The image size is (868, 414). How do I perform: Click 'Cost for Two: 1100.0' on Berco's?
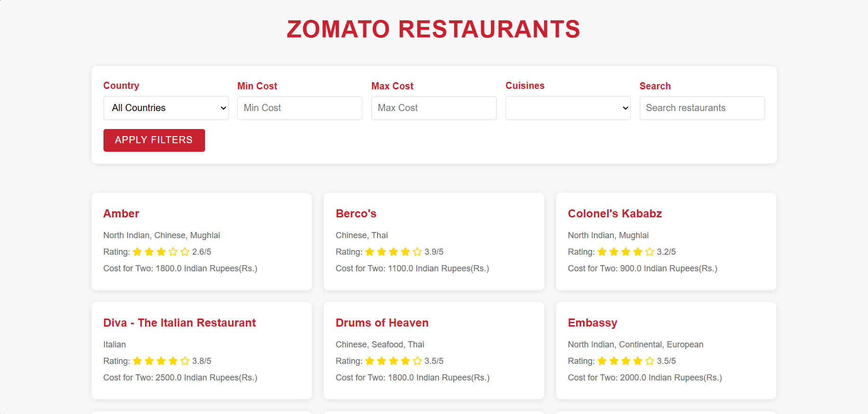click(413, 268)
